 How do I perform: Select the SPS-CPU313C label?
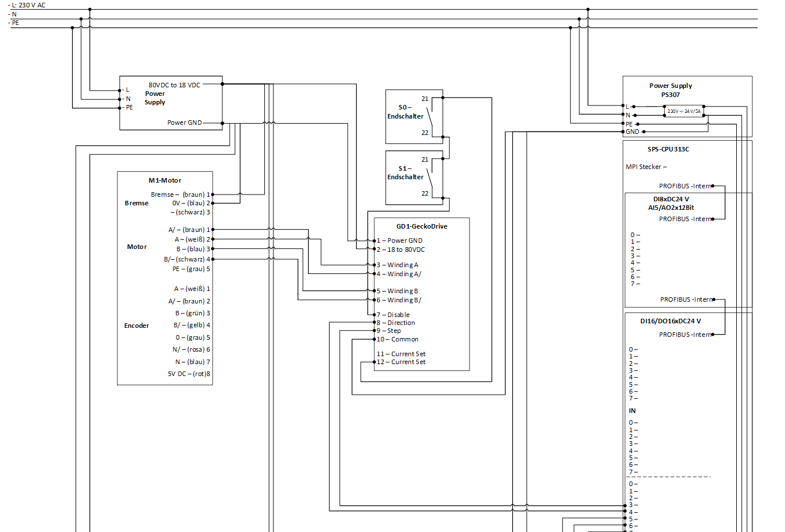[668, 149]
